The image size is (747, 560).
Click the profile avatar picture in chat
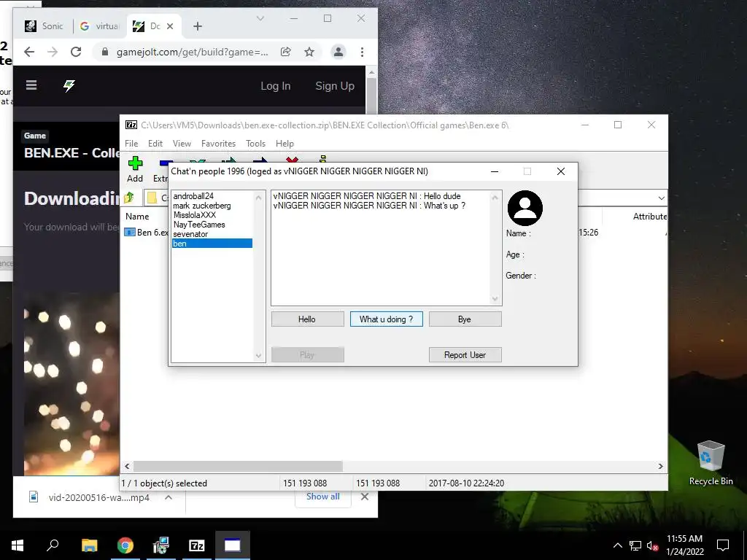(x=525, y=208)
